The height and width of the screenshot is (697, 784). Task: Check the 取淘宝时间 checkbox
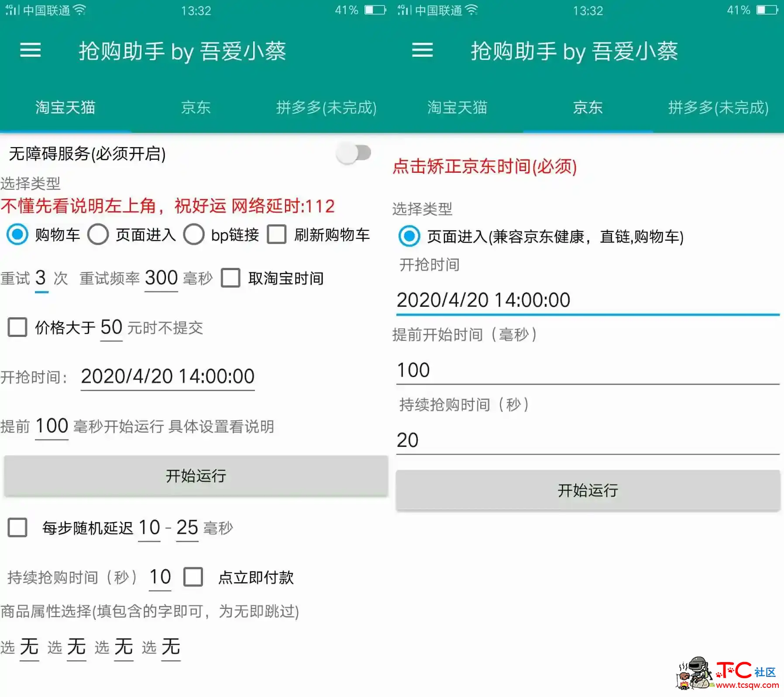[230, 278]
